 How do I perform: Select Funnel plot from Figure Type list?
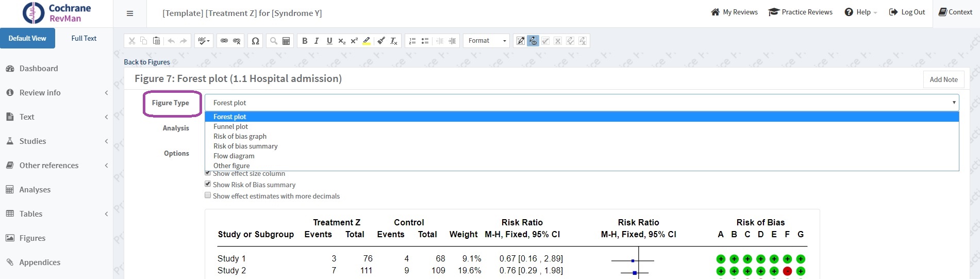click(x=230, y=126)
